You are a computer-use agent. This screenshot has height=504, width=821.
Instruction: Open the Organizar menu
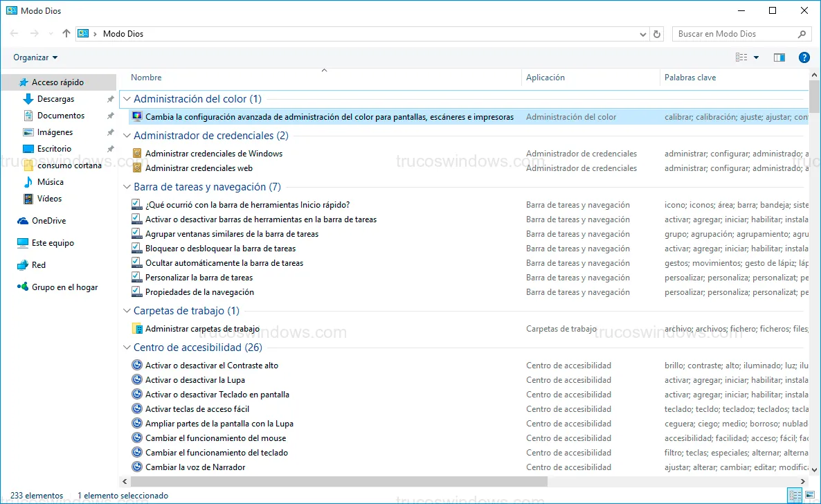coord(35,57)
